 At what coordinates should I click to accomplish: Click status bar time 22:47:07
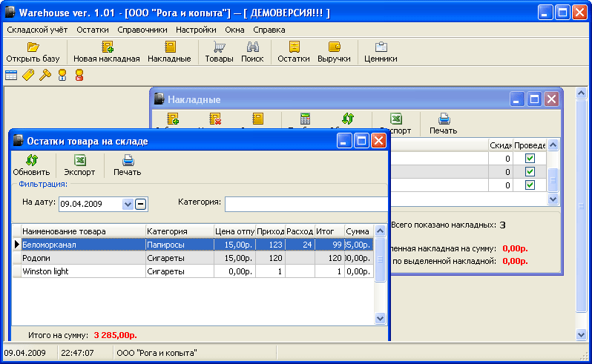coord(77,353)
